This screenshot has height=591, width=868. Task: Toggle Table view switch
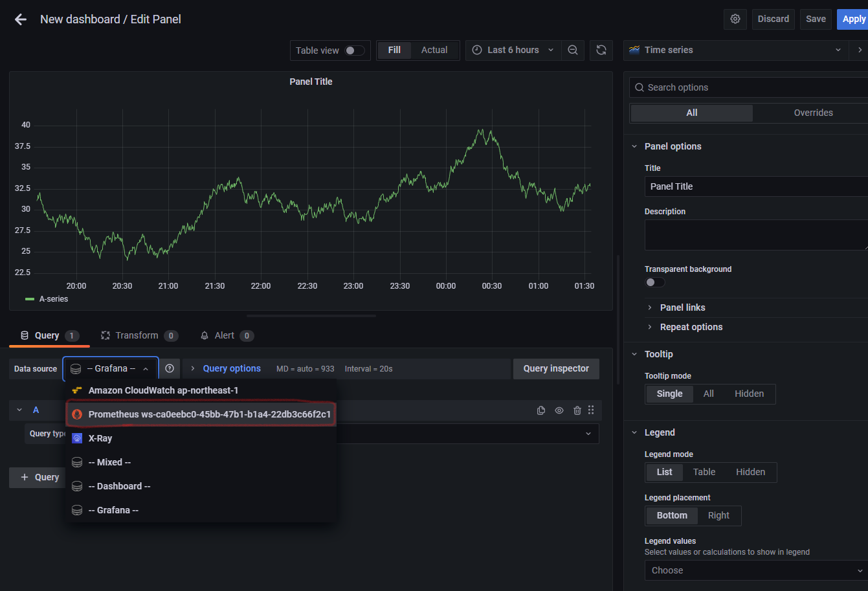tap(354, 50)
